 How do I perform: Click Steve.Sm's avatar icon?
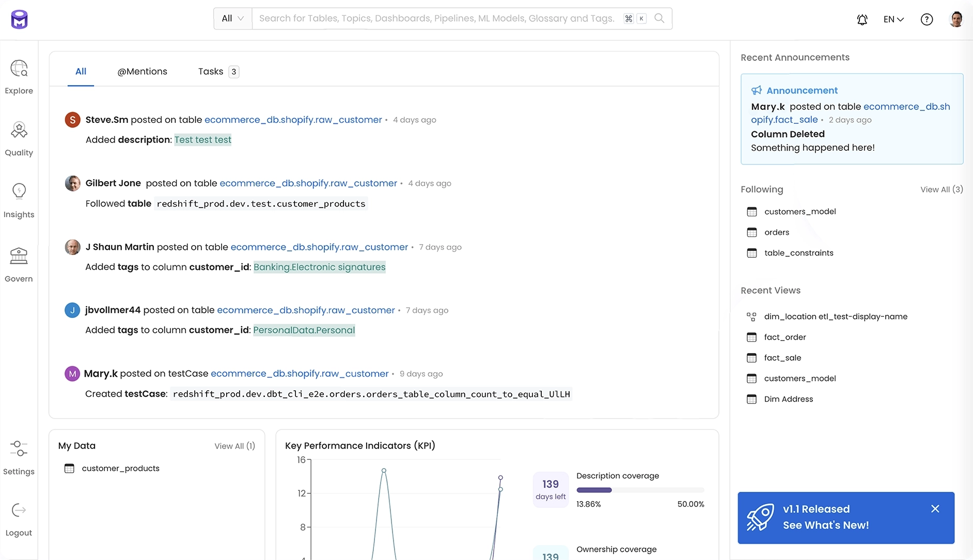click(x=72, y=120)
